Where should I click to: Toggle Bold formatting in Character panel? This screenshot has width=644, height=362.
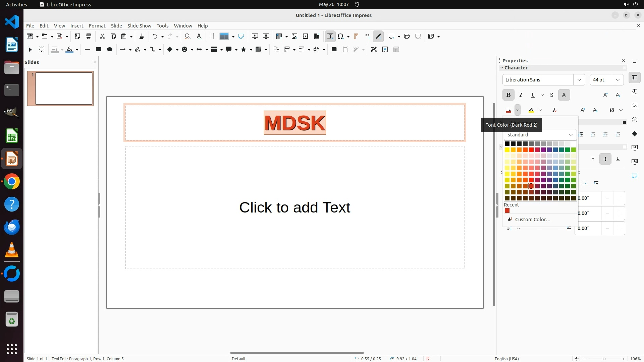click(x=508, y=95)
